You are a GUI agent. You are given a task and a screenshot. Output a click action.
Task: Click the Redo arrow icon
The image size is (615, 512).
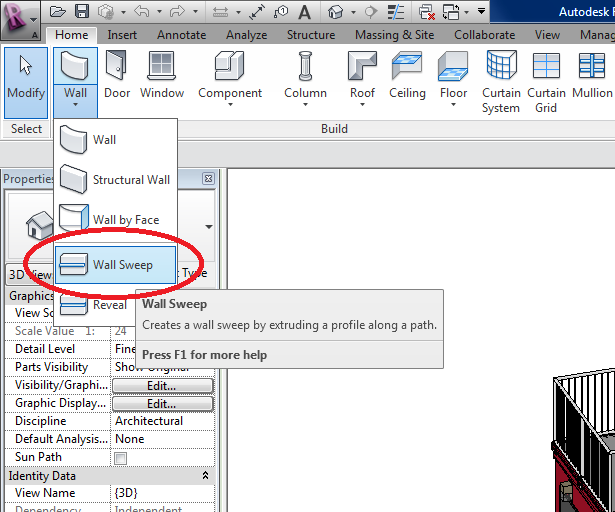click(x=177, y=12)
